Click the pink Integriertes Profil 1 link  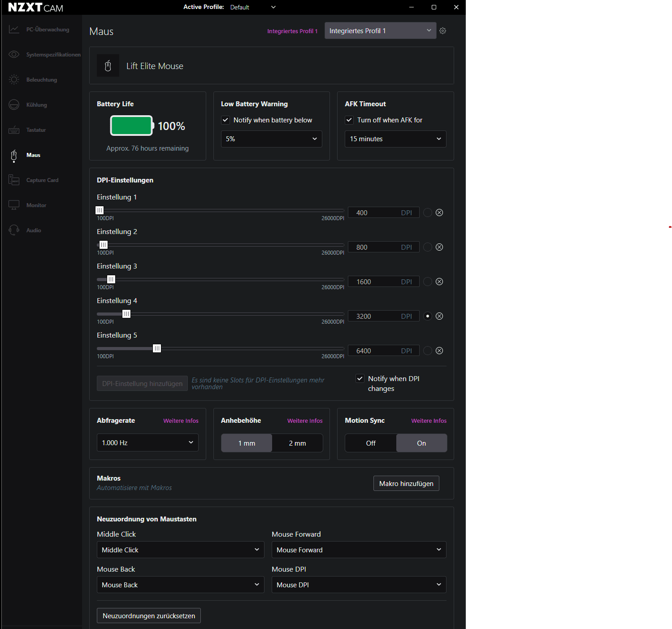point(292,31)
